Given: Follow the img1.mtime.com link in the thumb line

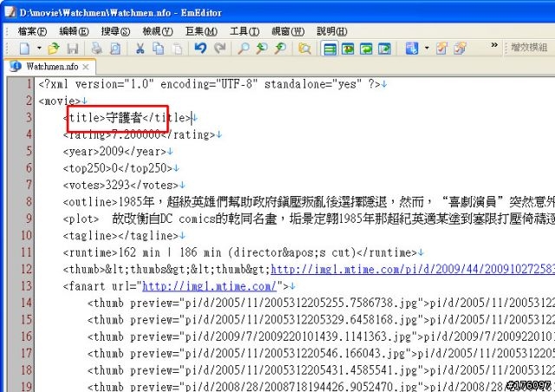Looking at the screenshot, I should click(413, 270).
